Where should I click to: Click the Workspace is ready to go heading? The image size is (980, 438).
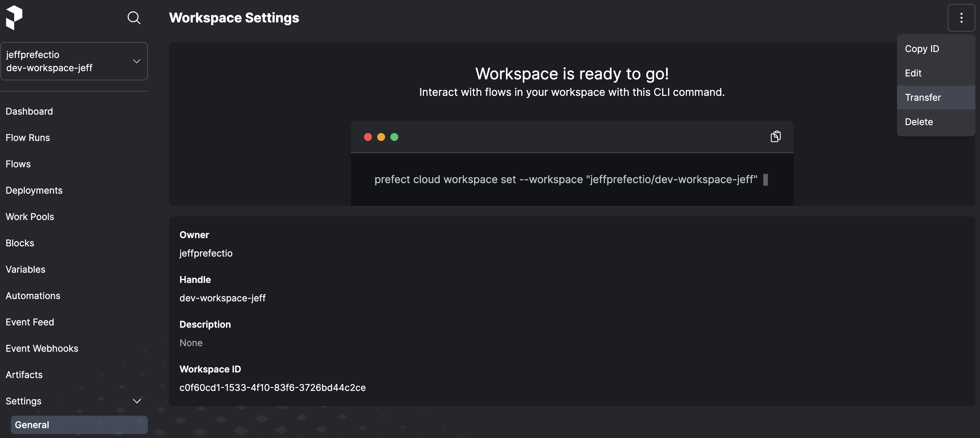tap(572, 73)
